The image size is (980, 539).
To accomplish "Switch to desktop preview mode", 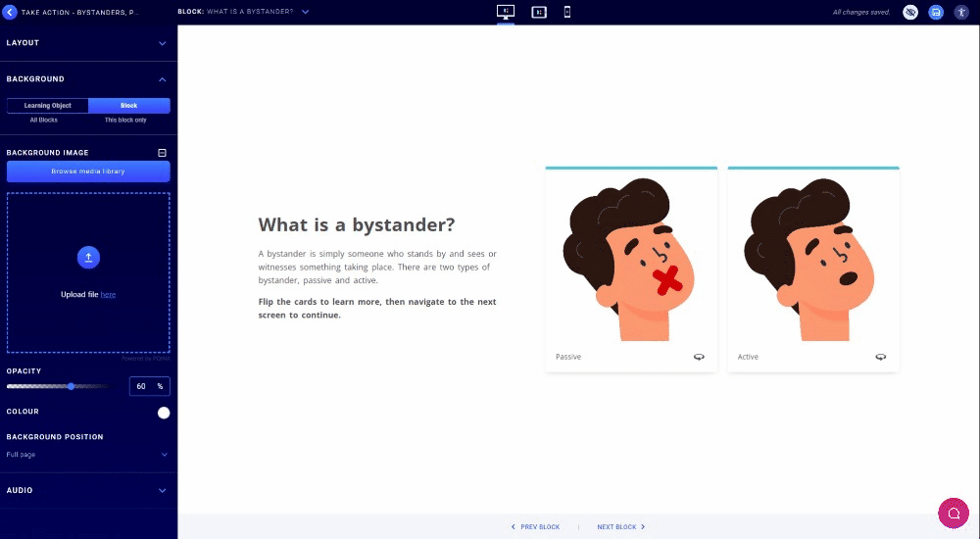I will (506, 12).
